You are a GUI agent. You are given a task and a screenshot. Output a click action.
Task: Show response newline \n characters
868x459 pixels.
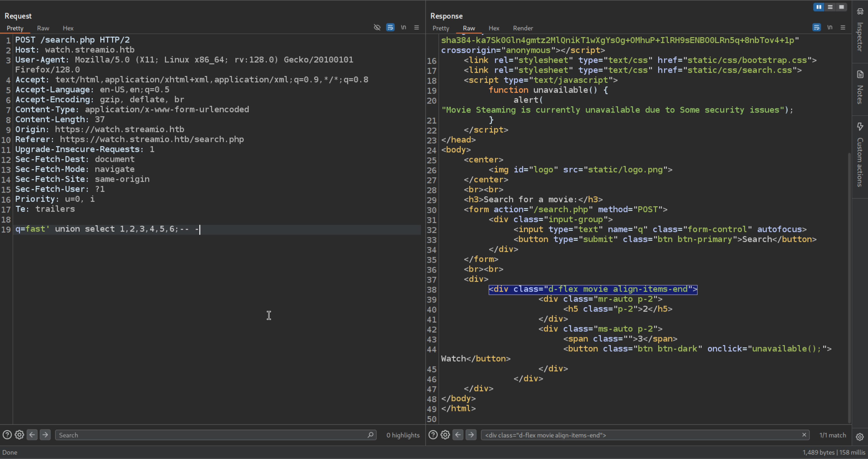coord(830,27)
